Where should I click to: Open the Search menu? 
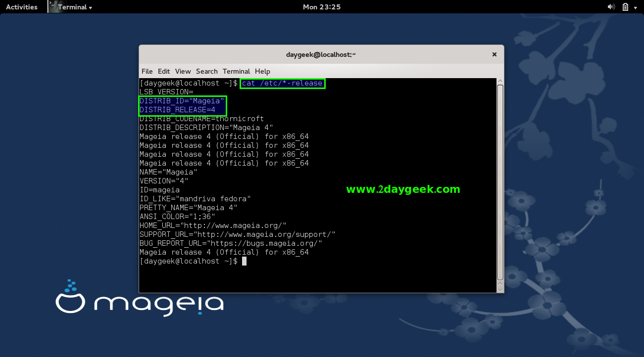pos(206,71)
